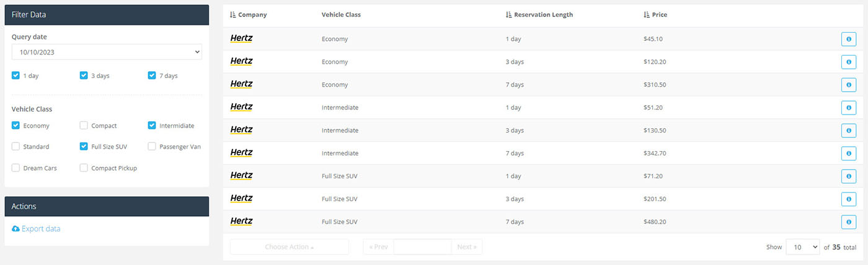Change rows shown per page dropdown
The image size is (868, 265).
tap(803, 247)
